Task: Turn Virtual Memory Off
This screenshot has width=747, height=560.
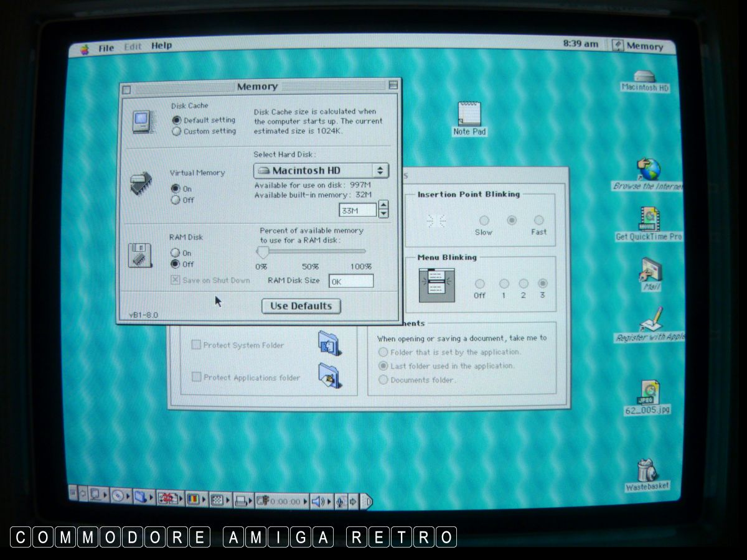Action: [x=176, y=200]
